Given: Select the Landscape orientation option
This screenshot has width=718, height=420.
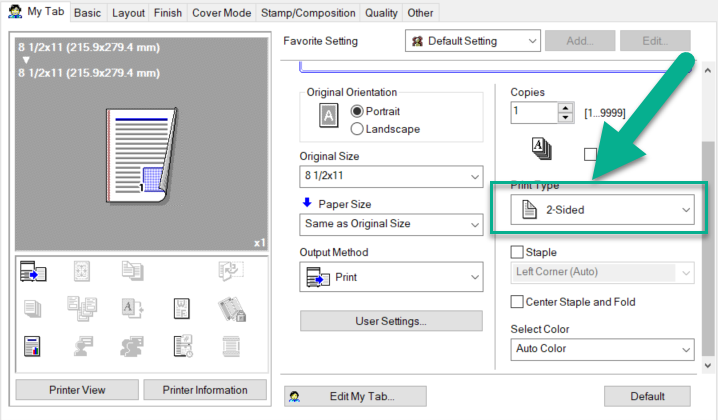Looking at the screenshot, I should [x=357, y=128].
